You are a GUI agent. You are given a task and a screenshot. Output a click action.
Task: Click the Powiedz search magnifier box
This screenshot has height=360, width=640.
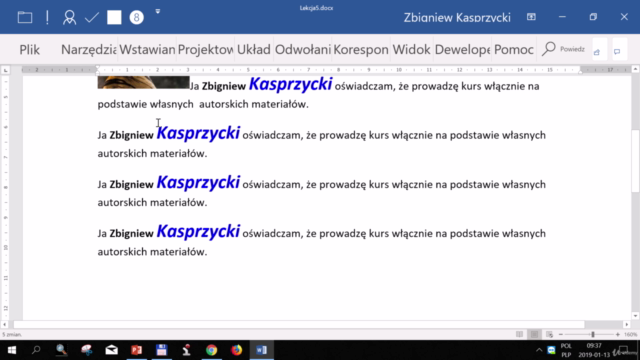pos(563,49)
